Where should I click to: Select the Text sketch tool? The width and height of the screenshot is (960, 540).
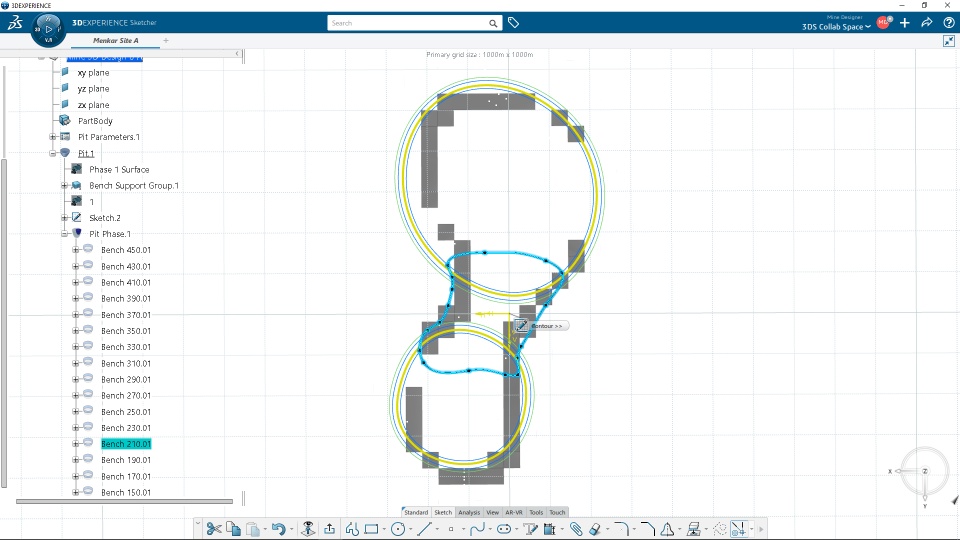(530, 529)
